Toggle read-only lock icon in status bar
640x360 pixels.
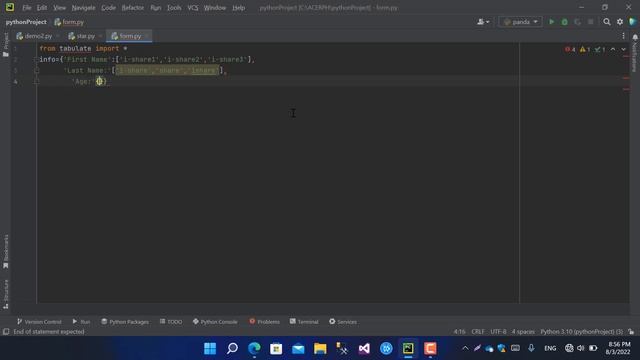[x=631, y=332]
